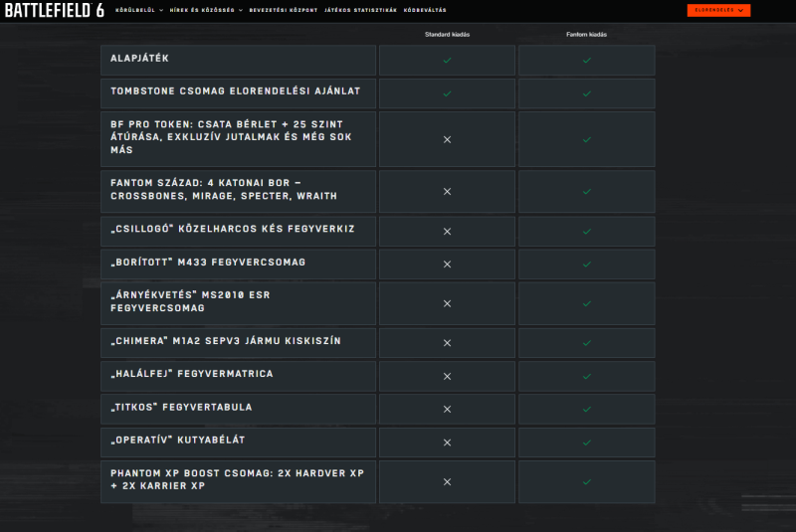The width and height of the screenshot is (796, 532).
Task: Click Fantom checkmark in Árnyékvetés row
Action: tap(587, 303)
